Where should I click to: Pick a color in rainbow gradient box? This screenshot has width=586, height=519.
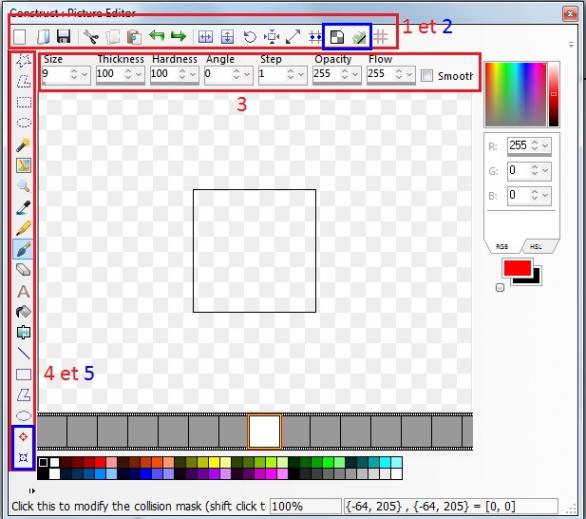click(515, 95)
